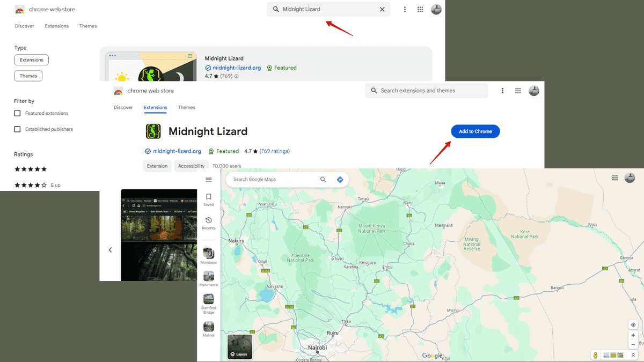Open Recents in the Maps sidebar
The width and height of the screenshot is (644, 362).
pyautogui.click(x=209, y=223)
